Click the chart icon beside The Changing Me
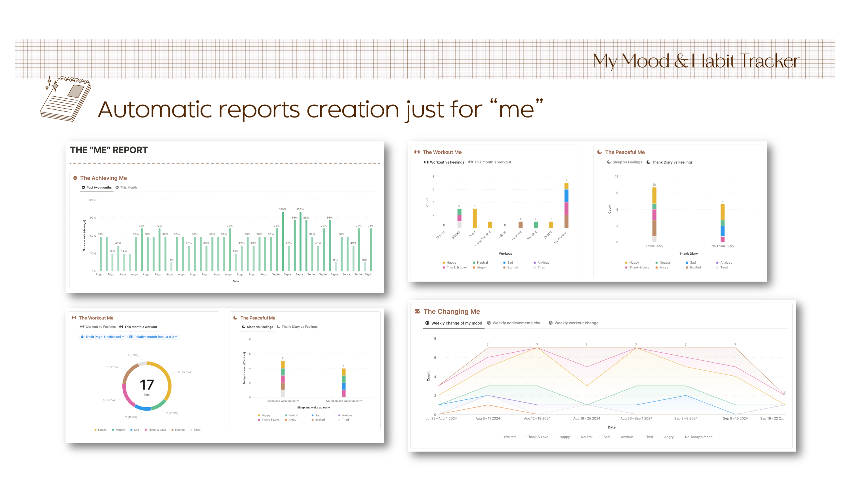851x504 pixels. (x=417, y=312)
